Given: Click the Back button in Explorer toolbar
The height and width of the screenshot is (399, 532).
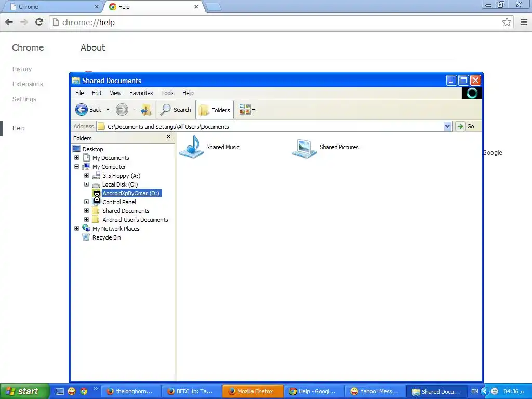Looking at the screenshot, I should point(88,110).
